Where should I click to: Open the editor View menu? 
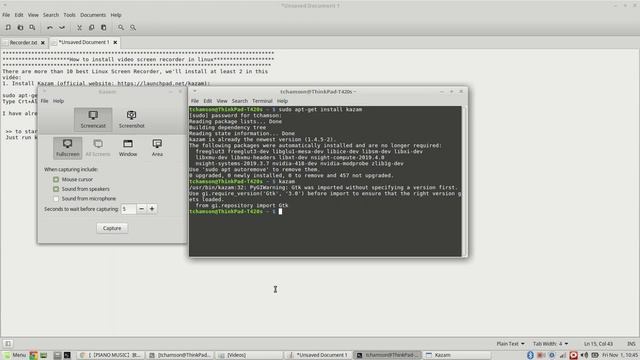click(33, 15)
